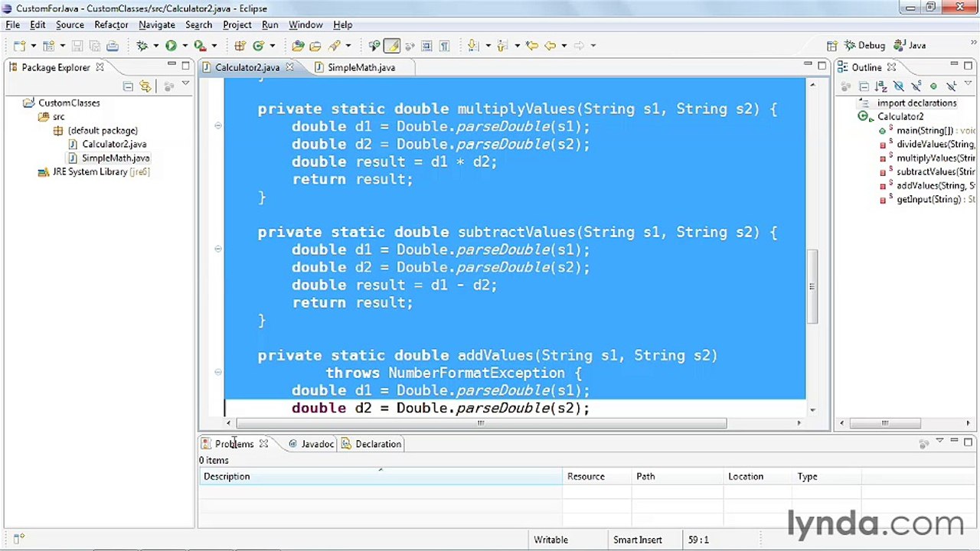This screenshot has height=551, width=980.
Task: Open the Debug launch dropdown arrow
Action: click(155, 46)
